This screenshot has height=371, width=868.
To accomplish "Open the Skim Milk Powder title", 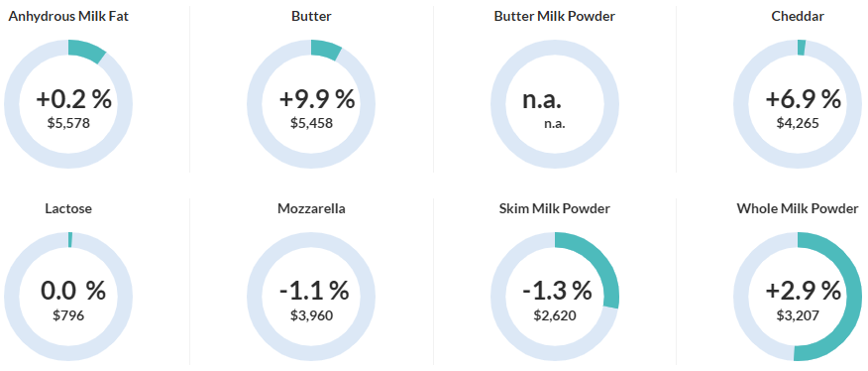I will click(555, 209).
